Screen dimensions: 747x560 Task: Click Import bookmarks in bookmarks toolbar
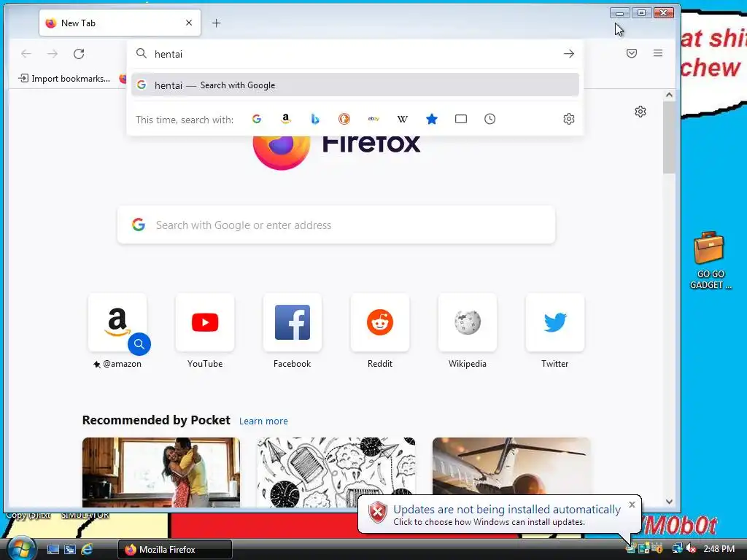coord(64,79)
